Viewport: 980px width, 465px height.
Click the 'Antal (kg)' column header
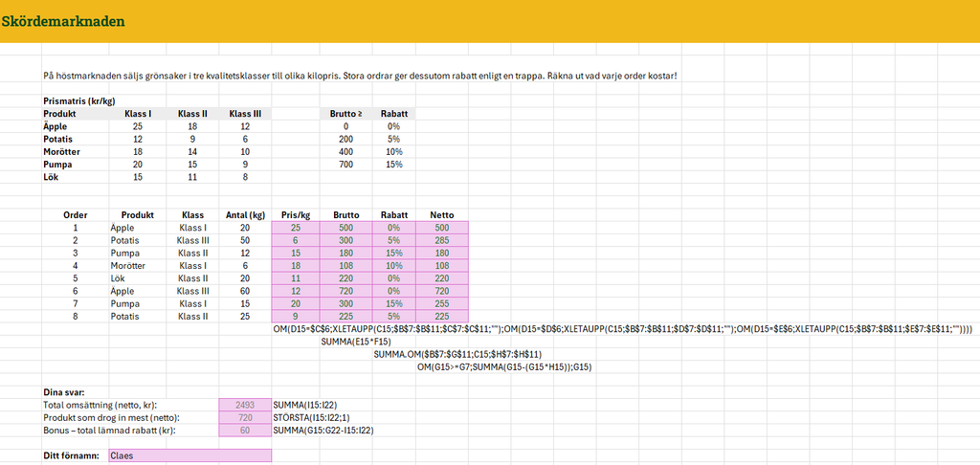(x=245, y=215)
